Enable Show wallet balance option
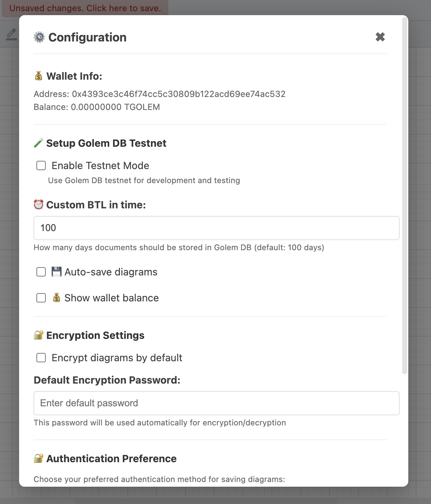Screen dimensions: 431x504 click(41, 298)
